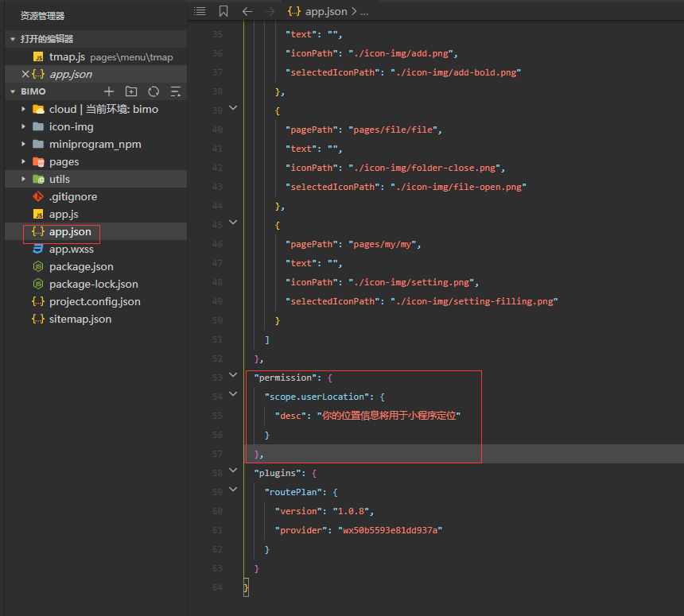
Task: Open the project.config.json file
Action: pyautogui.click(x=96, y=302)
